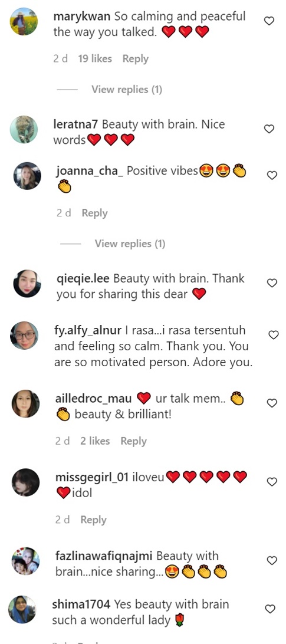Screen dimensions: 286x644
Task: Tap heart next to fy.alfy_alnur's comment
Action: coord(273,335)
